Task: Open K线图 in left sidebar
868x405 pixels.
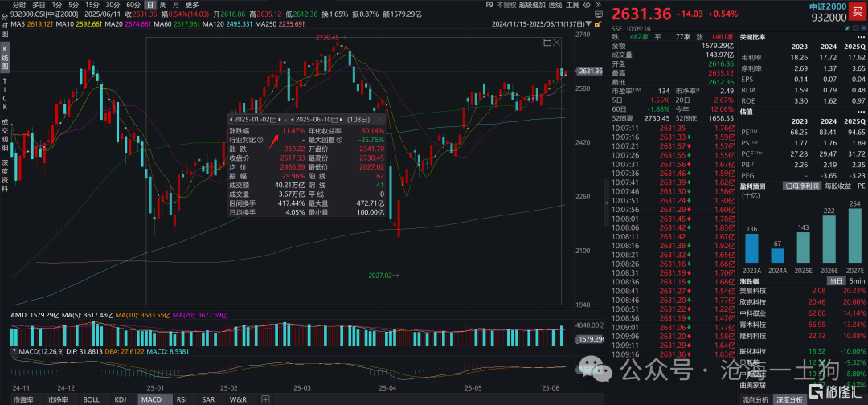Action: [x=5, y=59]
